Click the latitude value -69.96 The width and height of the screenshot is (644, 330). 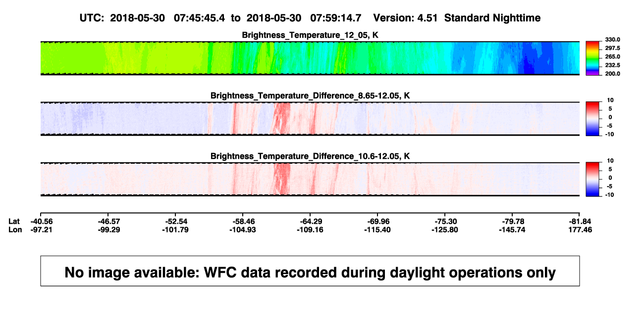pos(377,221)
